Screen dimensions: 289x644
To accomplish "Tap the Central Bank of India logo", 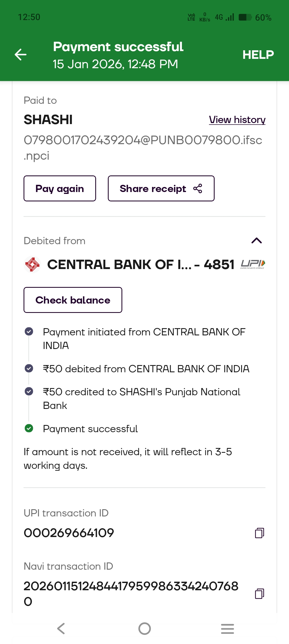I will [32, 264].
